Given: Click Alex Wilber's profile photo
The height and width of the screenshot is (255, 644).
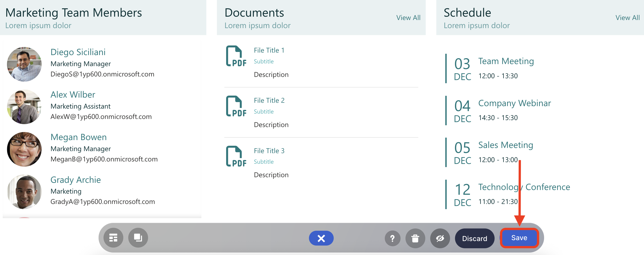Looking at the screenshot, I should (24, 107).
